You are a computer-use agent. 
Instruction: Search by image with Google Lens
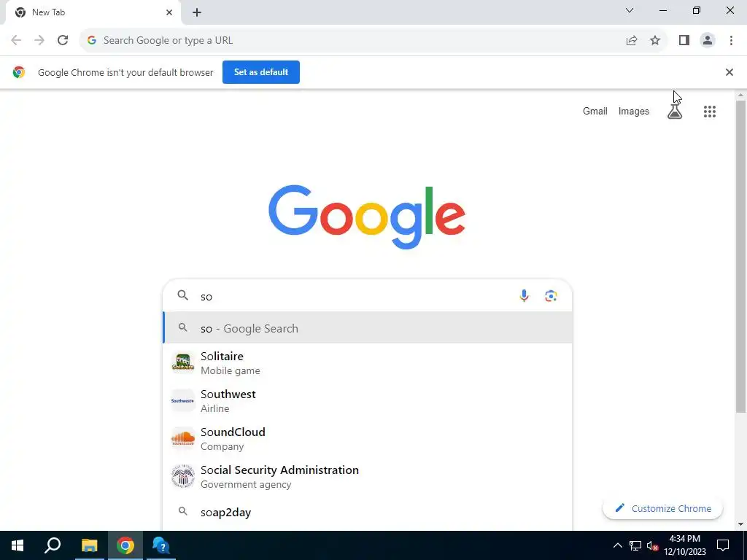coord(551,296)
